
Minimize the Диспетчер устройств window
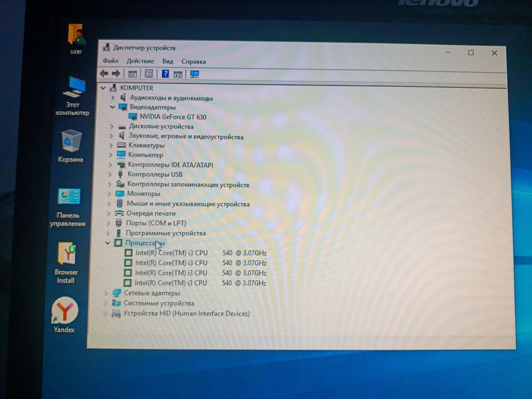[448, 52]
